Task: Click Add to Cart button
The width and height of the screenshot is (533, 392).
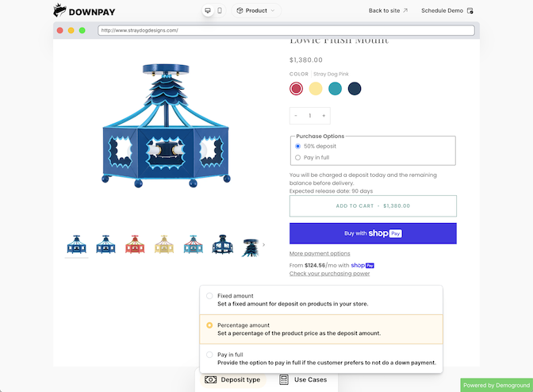Action: [x=373, y=206]
